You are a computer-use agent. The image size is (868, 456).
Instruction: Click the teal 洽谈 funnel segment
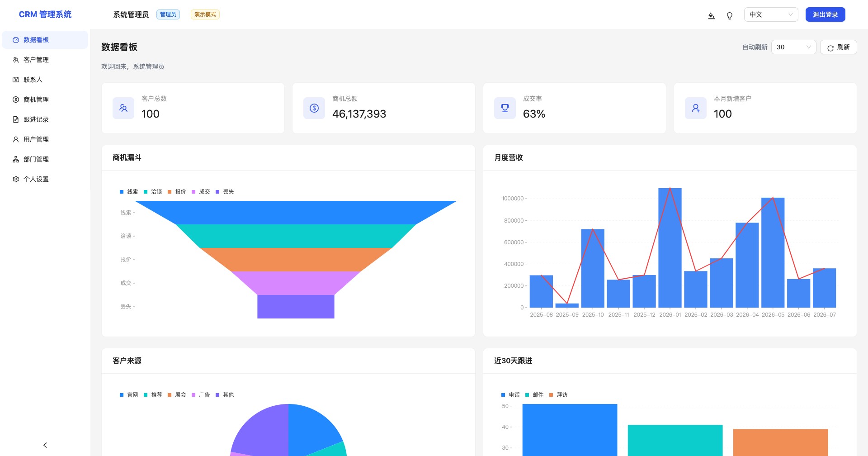tap(296, 236)
